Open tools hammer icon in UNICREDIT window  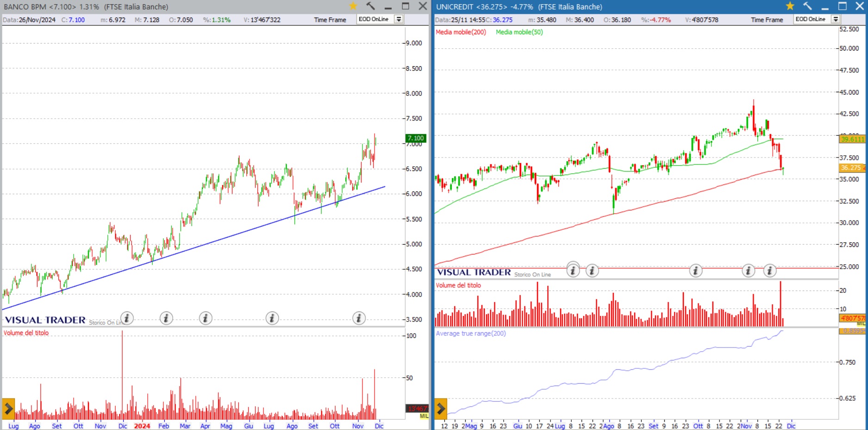807,6
